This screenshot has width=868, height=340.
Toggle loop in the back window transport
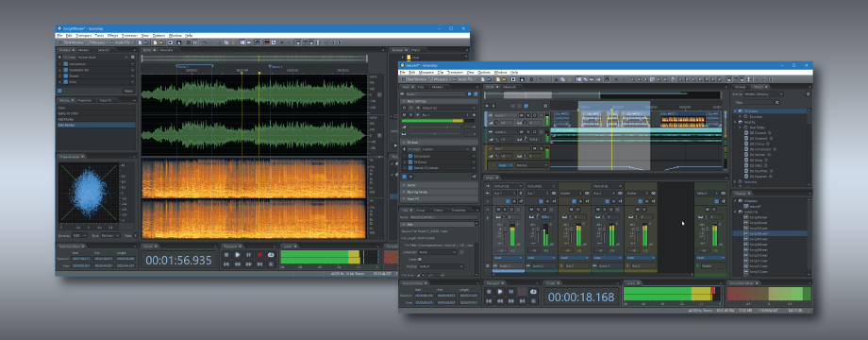pyautogui.click(x=272, y=255)
